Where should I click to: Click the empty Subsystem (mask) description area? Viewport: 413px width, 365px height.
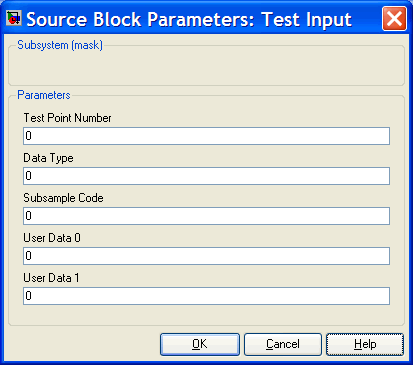[x=206, y=67]
